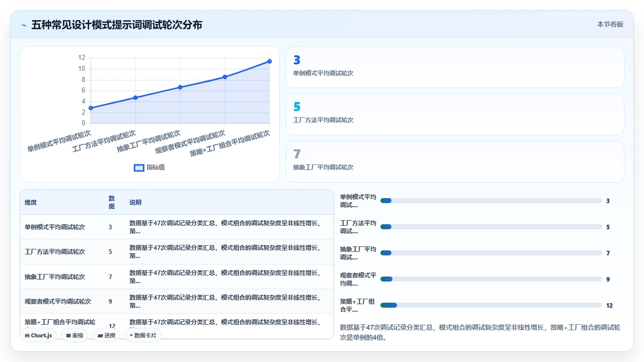Click the chart data point for 工厂方法平均调试轮次
This screenshot has height=362, width=644.
135,98
